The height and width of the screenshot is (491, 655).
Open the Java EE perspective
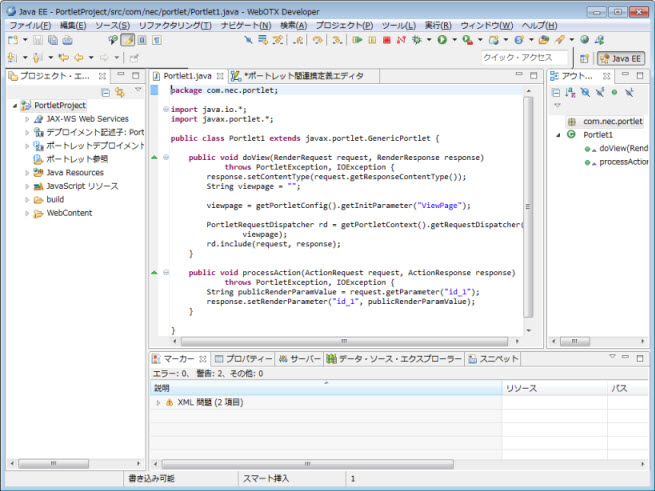tap(621, 58)
